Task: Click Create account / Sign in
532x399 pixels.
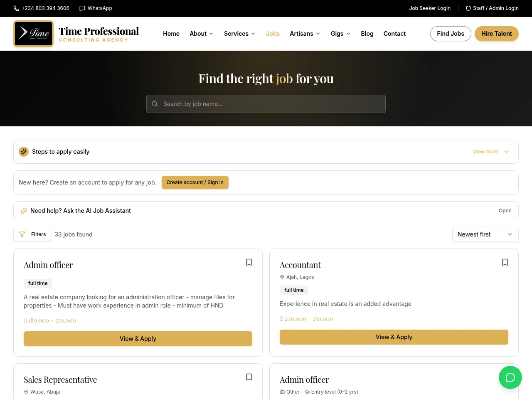Action: 195,182
